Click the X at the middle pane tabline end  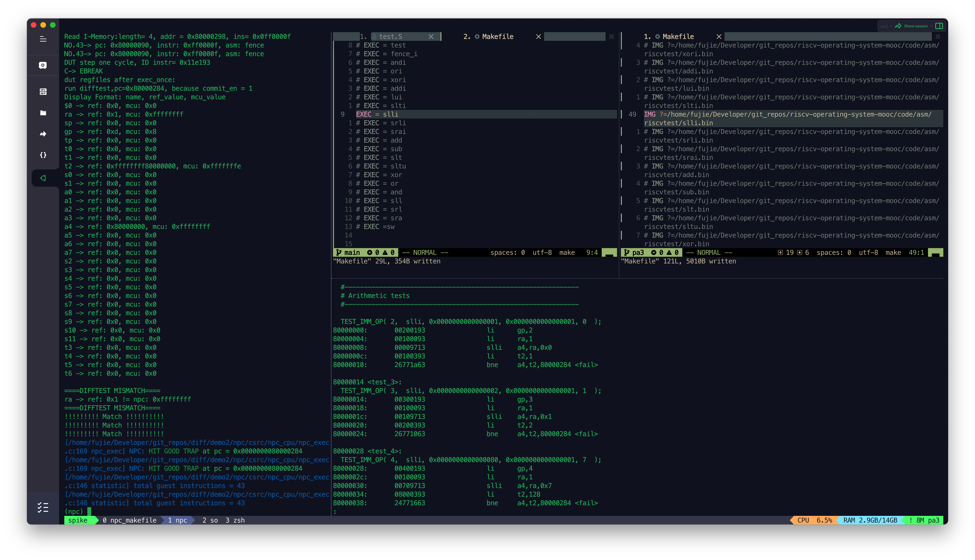611,36
